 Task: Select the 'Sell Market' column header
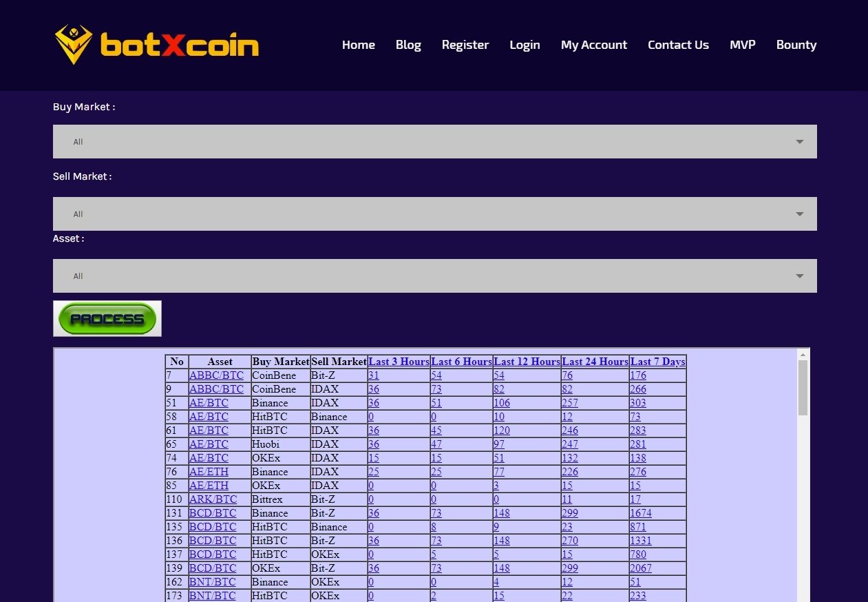tap(339, 362)
